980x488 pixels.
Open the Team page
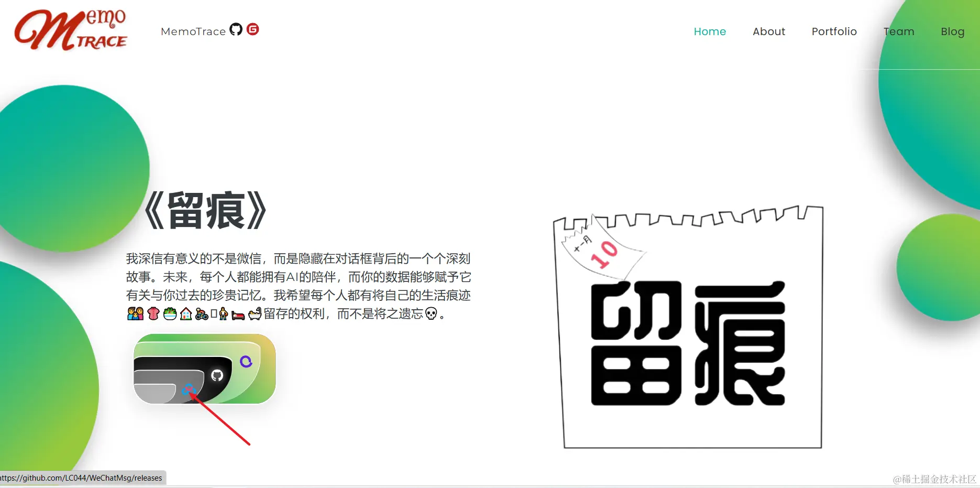899,31
